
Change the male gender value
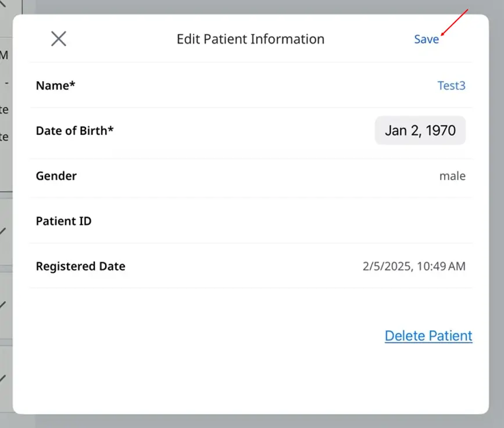point(452,176)
